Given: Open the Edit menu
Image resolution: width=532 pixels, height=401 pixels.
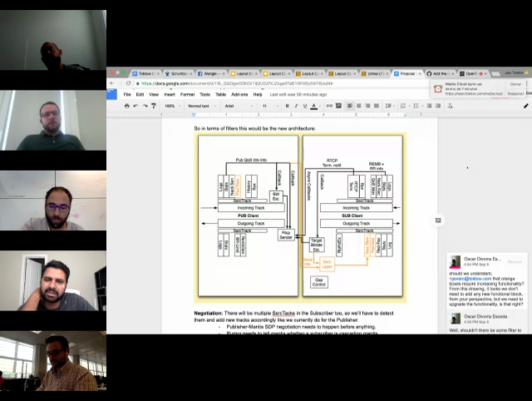Looking at the screenshot, I should click(140, 94).
